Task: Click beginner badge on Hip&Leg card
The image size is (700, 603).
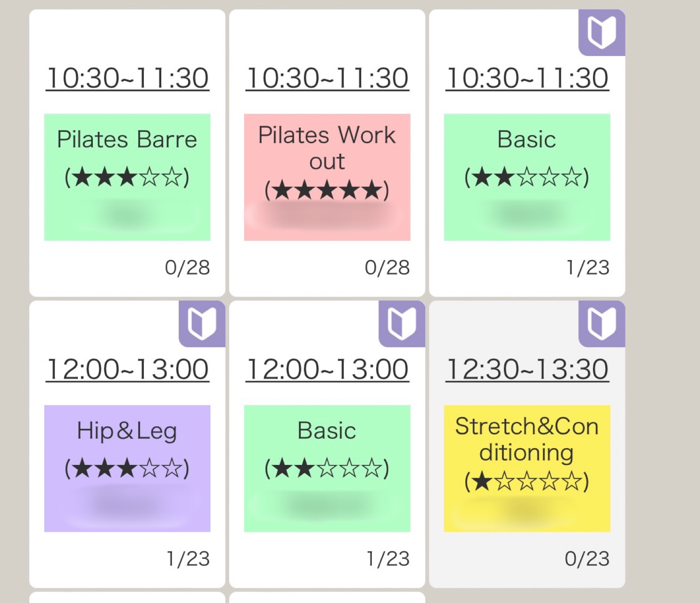Action: click(x=202, y=324)
